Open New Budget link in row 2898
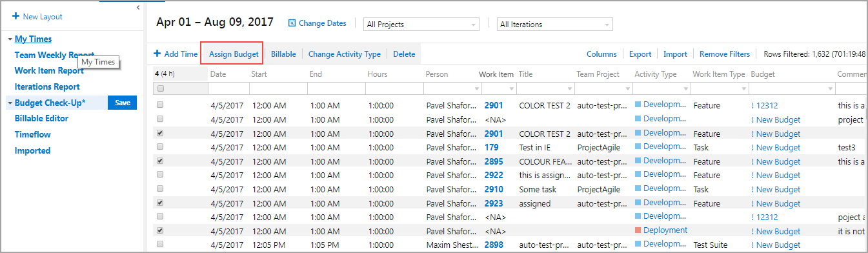The height and width of the screenshot is (253, 868). tap(776, 245)
